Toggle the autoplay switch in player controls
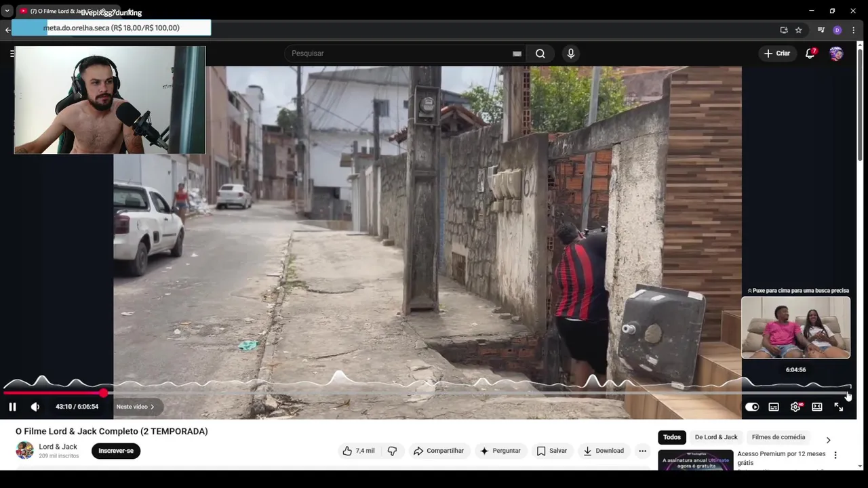The image size is (868, 488). point(752,407)
